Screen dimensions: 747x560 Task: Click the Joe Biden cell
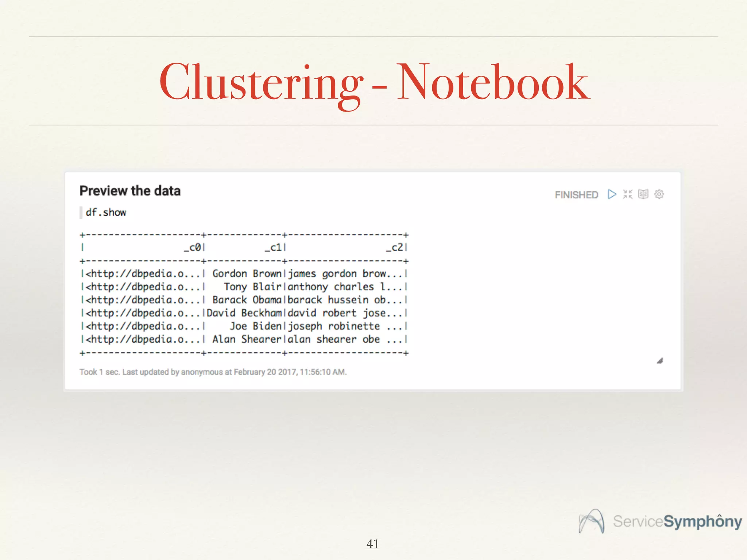tap(255, 326)
